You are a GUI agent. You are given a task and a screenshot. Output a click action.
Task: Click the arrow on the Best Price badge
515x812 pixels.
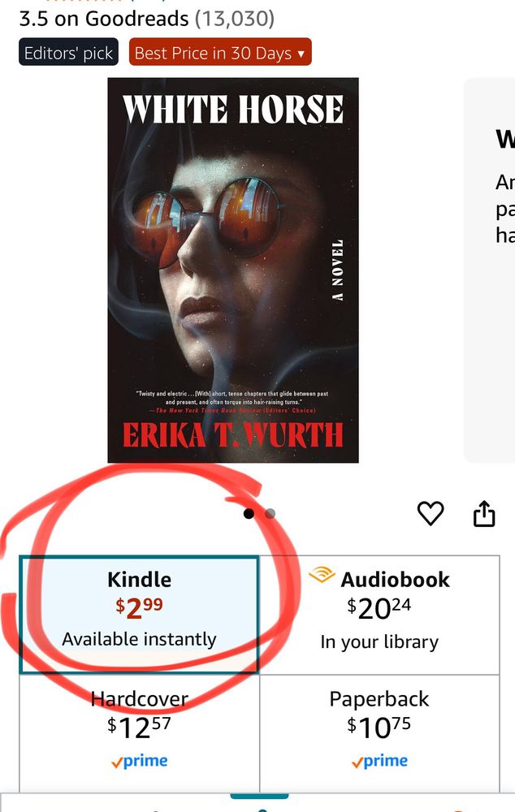[301, 54]
